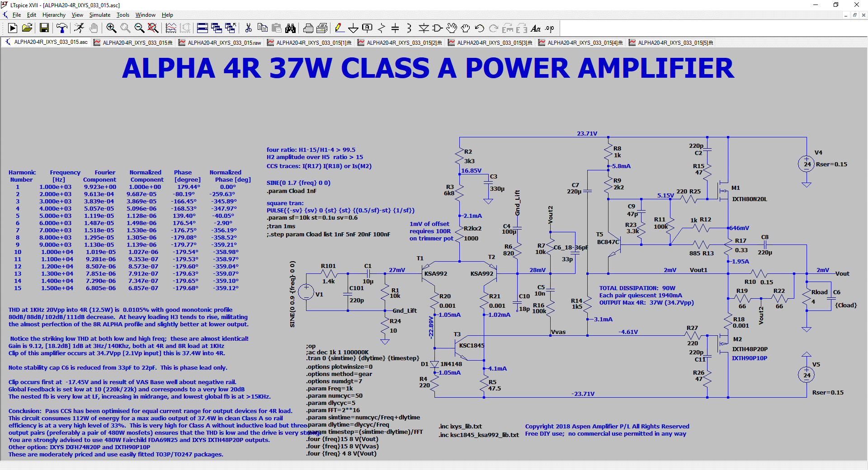The height and width of the screenshot is (470, 868).
Task: Select the Drag closed-hand tool
Action: coord(465,28)
